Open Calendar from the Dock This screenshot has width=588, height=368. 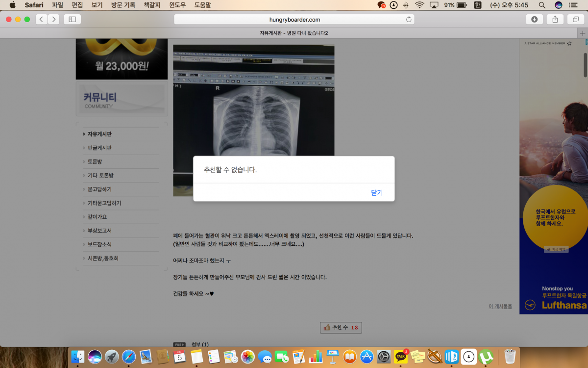[180, 357]
